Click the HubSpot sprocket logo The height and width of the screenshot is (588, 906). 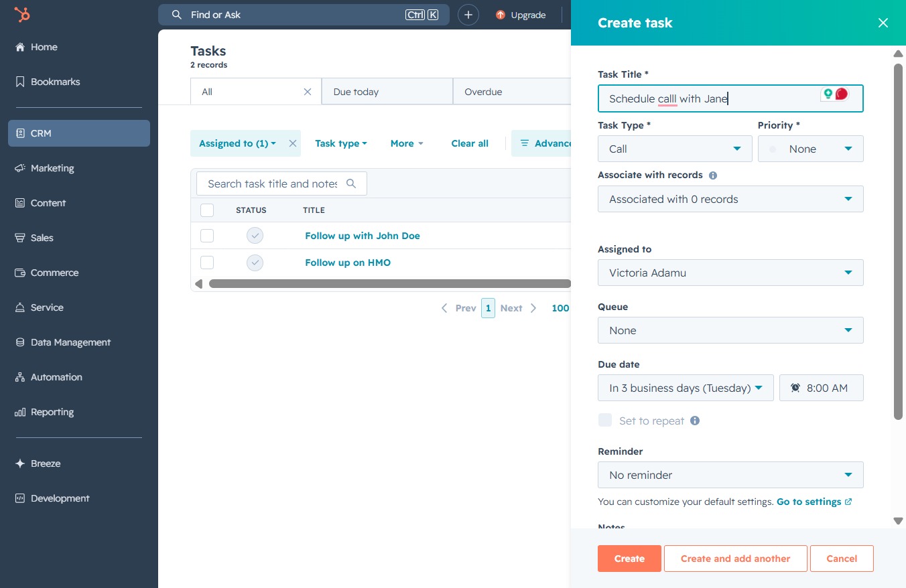point(22,15)
